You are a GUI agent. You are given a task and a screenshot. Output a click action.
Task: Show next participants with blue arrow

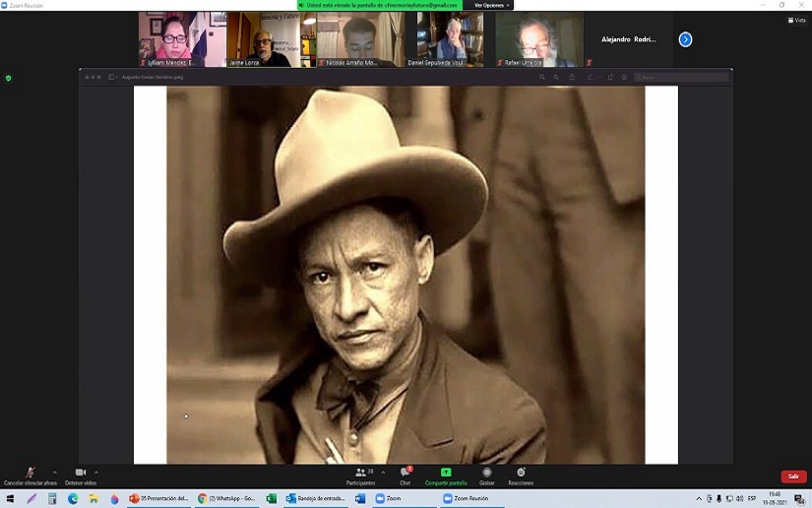coord(685,39)
